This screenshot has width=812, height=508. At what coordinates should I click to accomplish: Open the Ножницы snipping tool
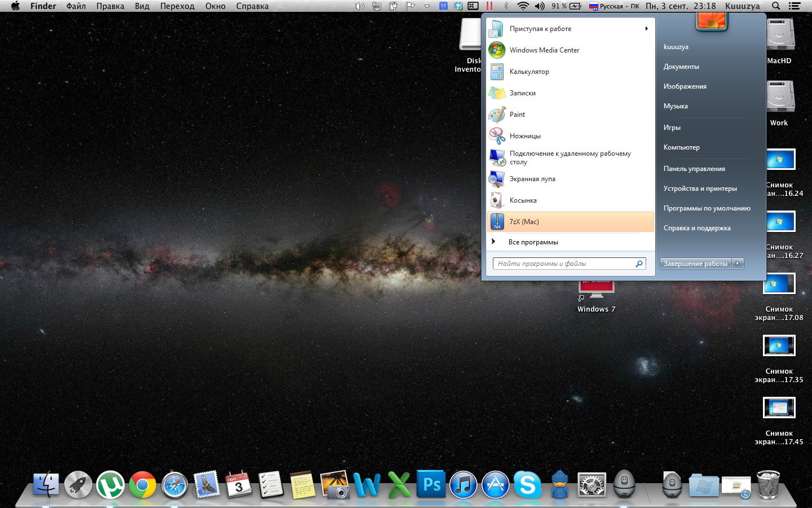click(x=570, y=136)
